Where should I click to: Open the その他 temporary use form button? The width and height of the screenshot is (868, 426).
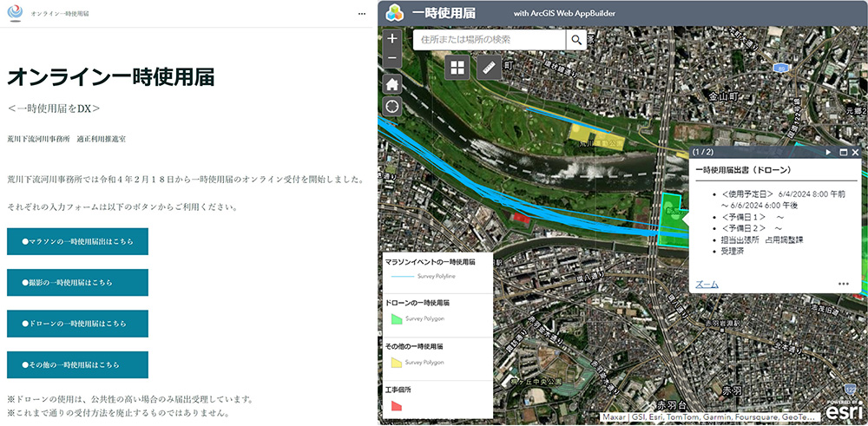click(x=77, y=364)
